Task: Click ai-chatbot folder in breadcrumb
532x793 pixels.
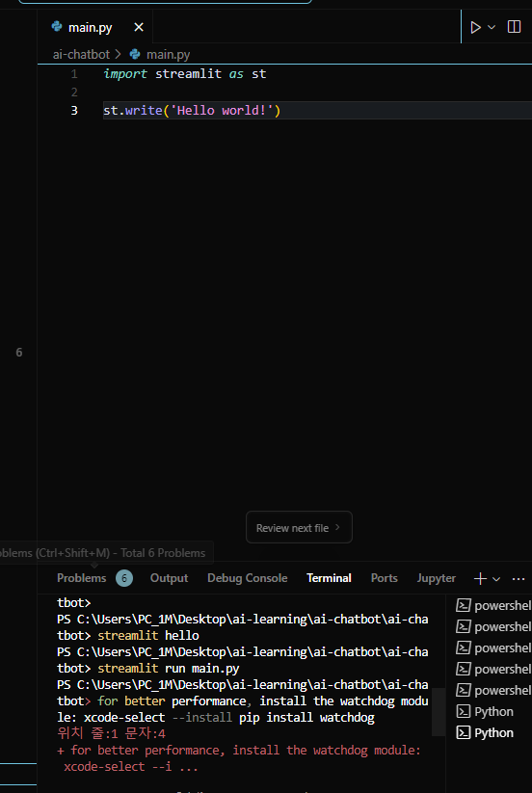Action: [x=81, y=54]
